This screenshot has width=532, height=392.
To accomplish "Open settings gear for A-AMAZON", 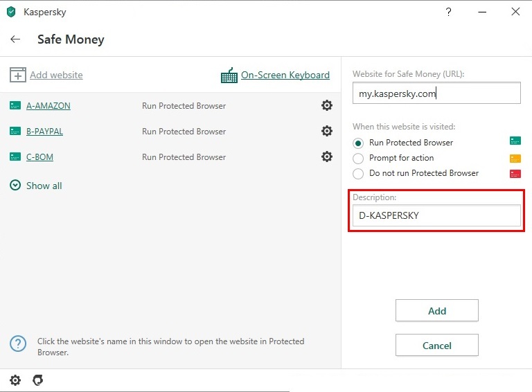I will [327, 106].
